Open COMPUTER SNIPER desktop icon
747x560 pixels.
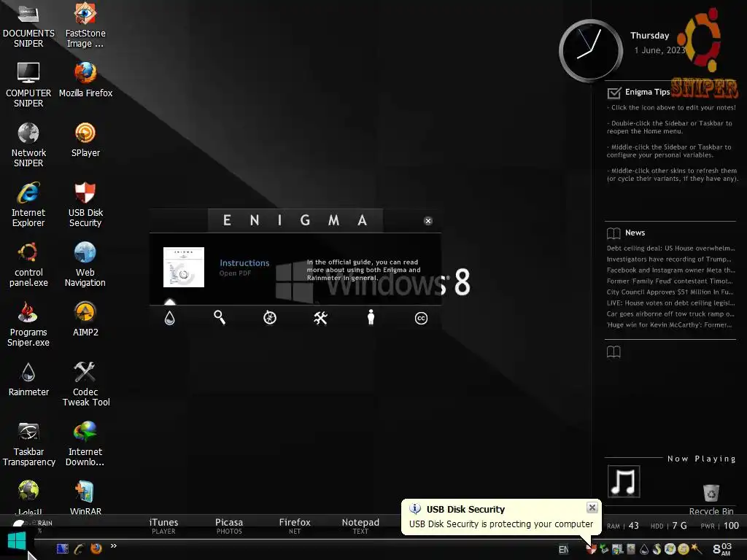coord(28,85)
